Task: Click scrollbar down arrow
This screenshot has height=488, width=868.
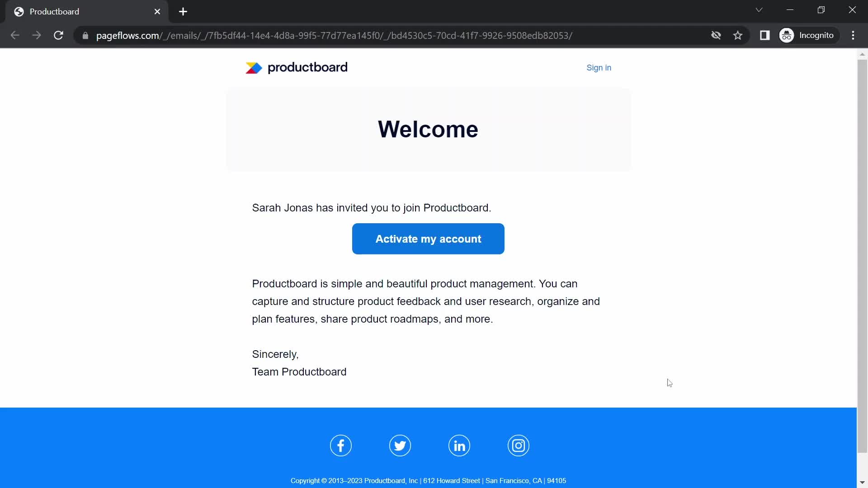Action: click(862, 483)
